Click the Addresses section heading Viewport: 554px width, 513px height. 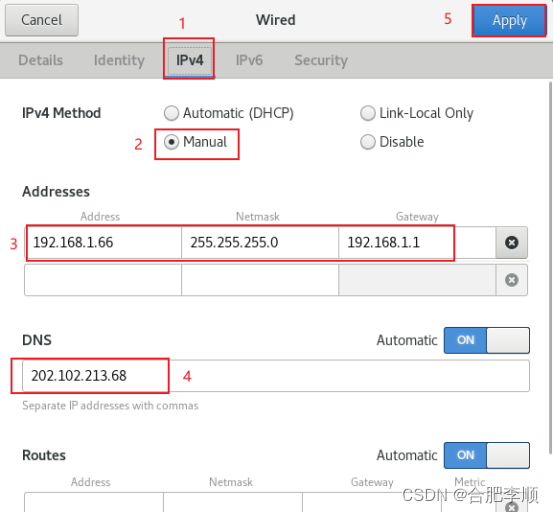(56, 191)
